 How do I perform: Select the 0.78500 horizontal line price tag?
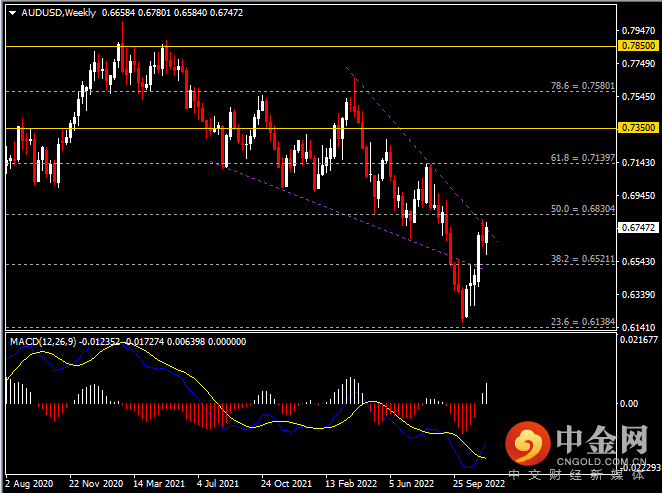point(637,46)
